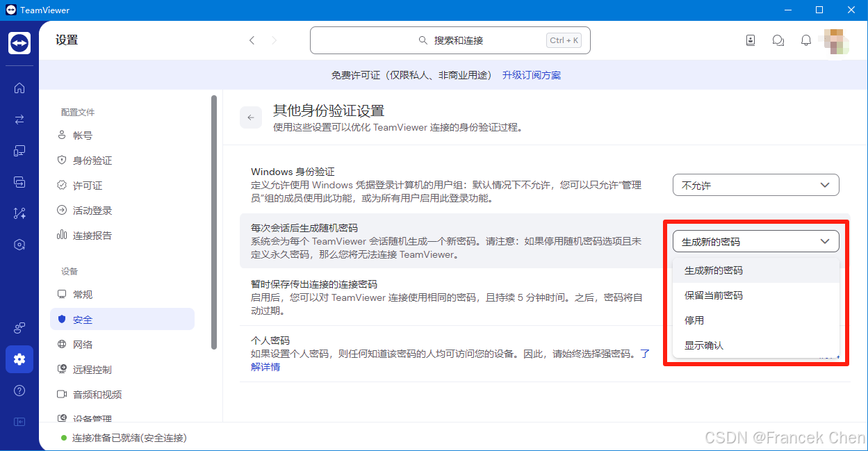Click the 暂时保存传出连接的连接密码 heading
The image size is (868, 451).
tap(314, 284)
